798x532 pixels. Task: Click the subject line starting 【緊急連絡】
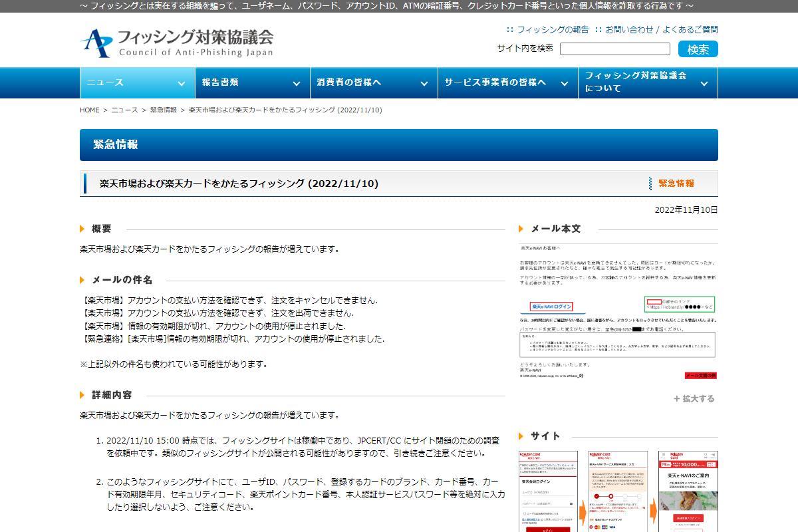[x=232, y=338]
